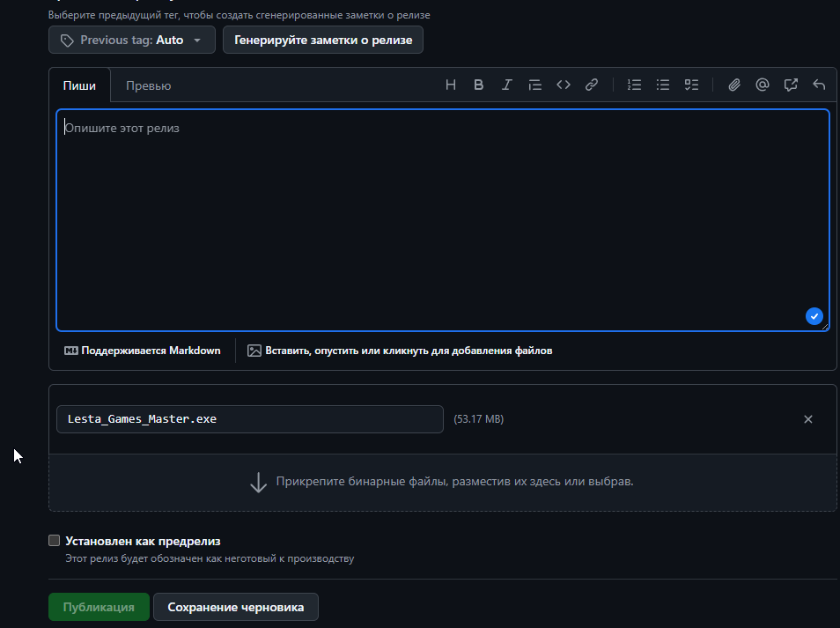Insert a heading with the H icon

click(x=451, y=85)
